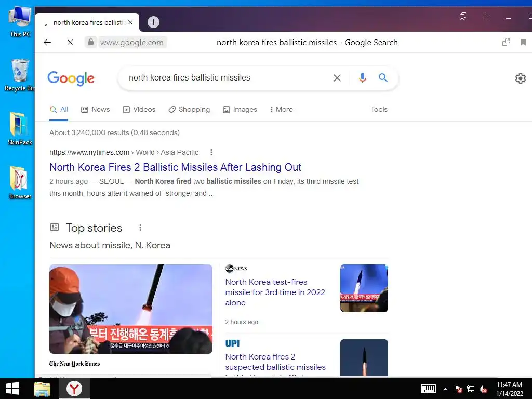Open a new browser tab with plus button
The width and height of the screenshot is (532, 399).
coord(153,22)
